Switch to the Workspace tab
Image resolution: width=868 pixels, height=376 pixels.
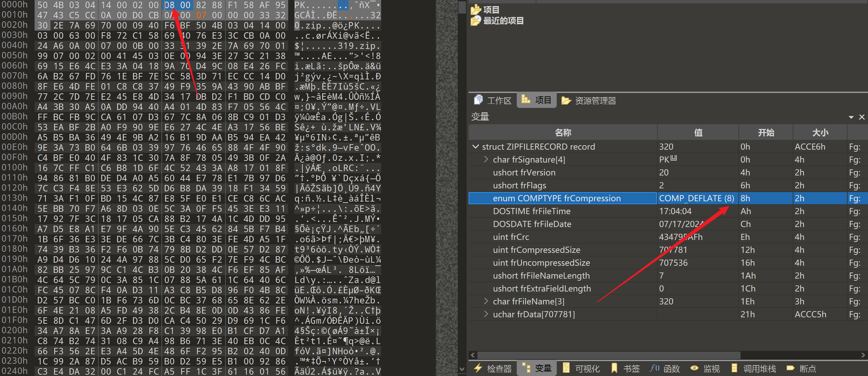pyautogui.click(x=493, y=100)
